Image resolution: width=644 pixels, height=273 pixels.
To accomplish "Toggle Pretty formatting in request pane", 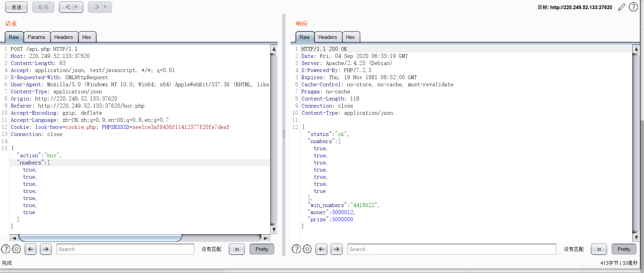I will pos(262,249).
